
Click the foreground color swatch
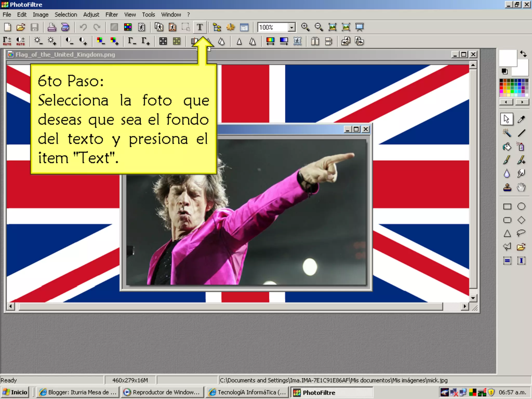tap(508, 58)
